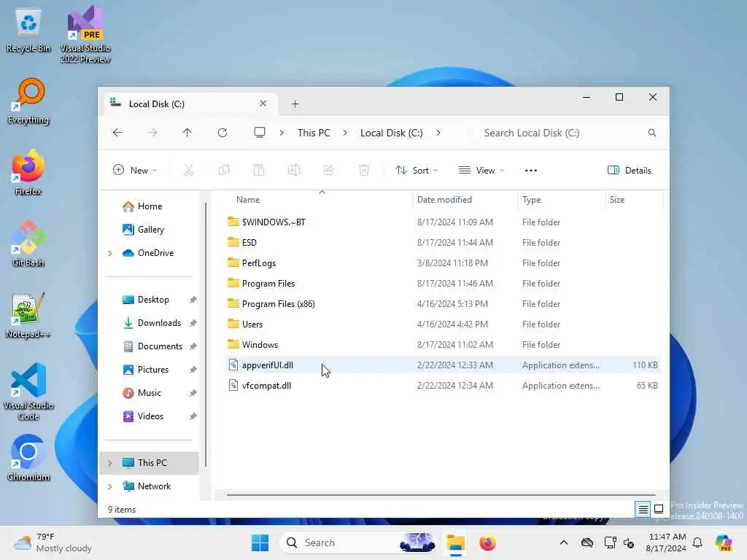This screenshot has height=560, width=747.
Task: Unpin Desktop from quick access
Action: (x=193, y=300)
